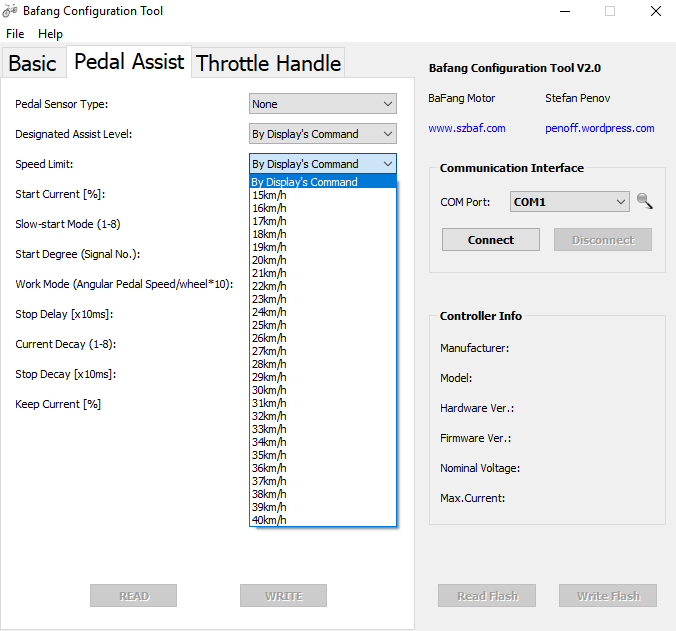Open the COM Port combo box
Viewport: 676px width, 631px height.
pos(569,202)
